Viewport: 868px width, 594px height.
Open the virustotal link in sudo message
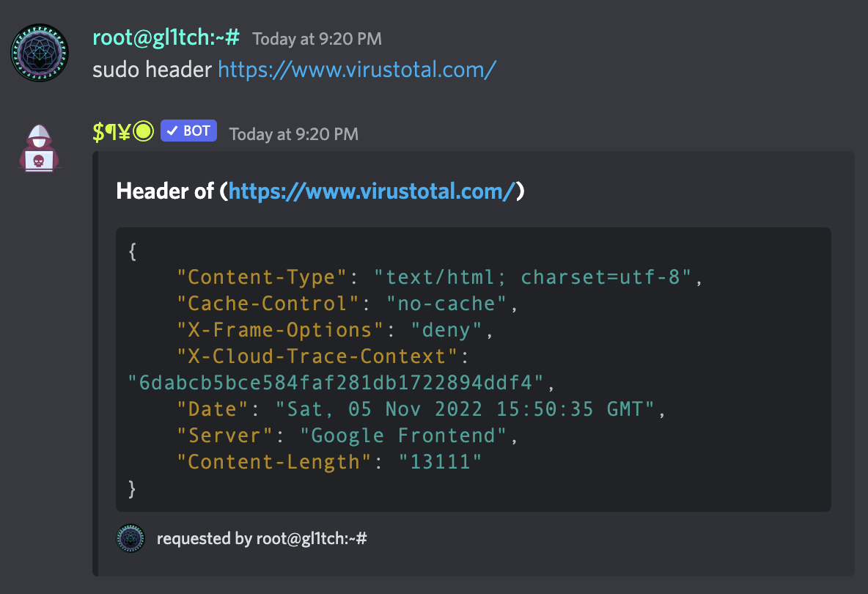click(357, 70)
